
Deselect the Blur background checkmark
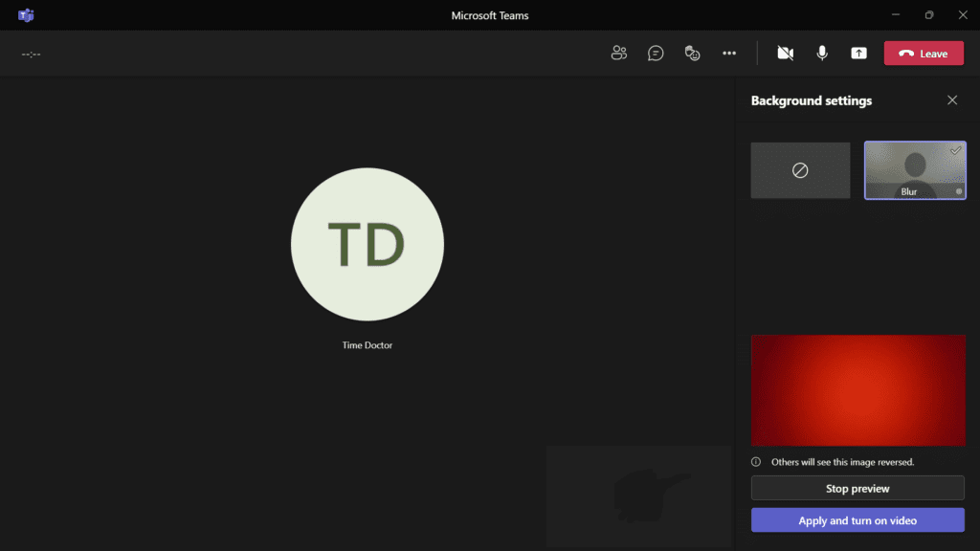coord(956,150)
